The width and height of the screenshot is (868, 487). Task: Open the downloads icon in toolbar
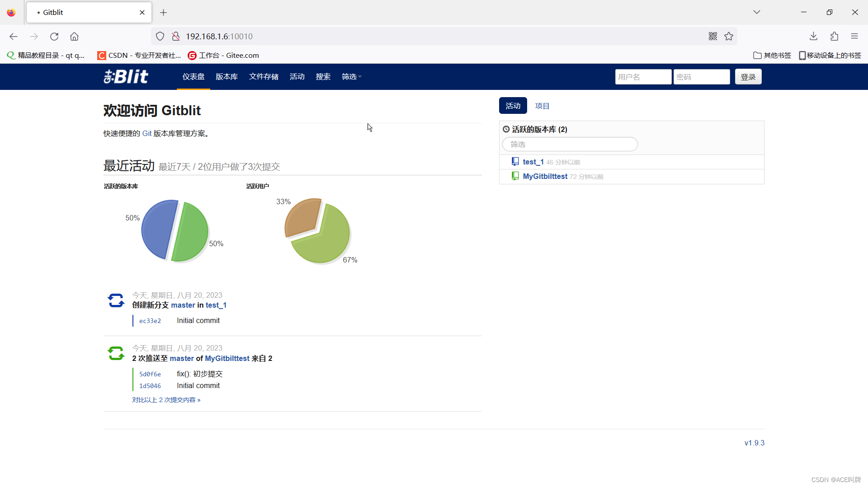click(813, 37)
